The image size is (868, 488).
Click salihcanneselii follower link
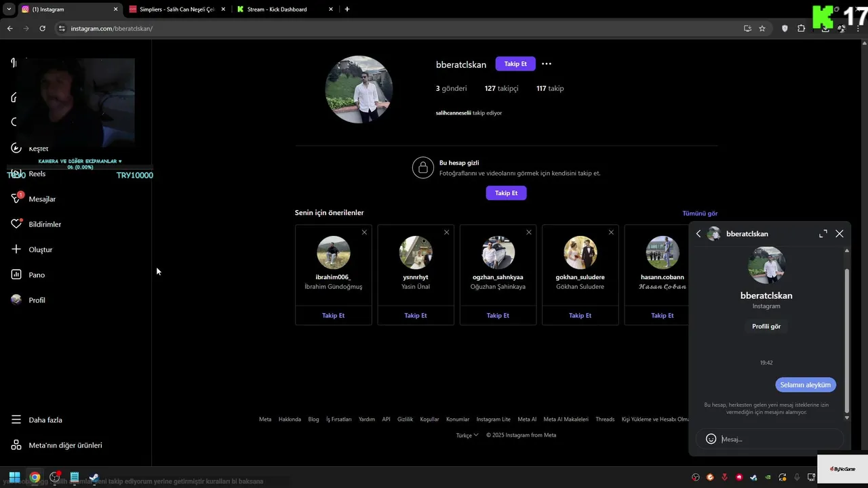[454, 113]
